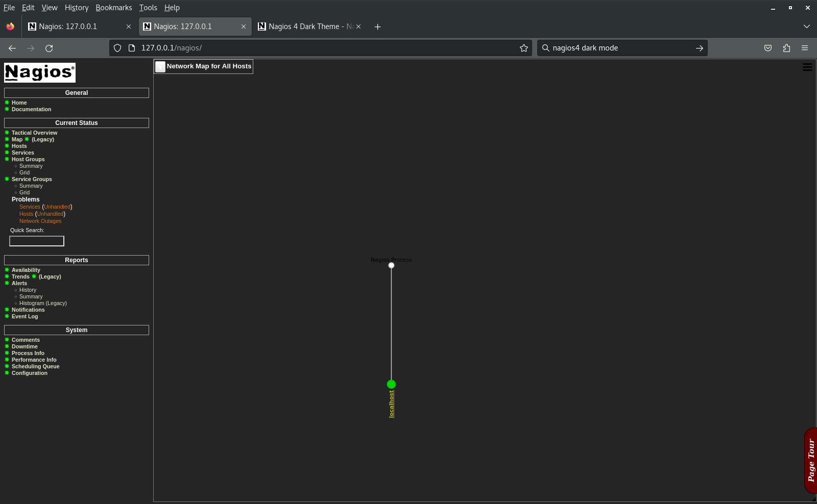Open the Documentation link
Screen dimensions: 817x504
pyautogui.click(x=32, y=109)
